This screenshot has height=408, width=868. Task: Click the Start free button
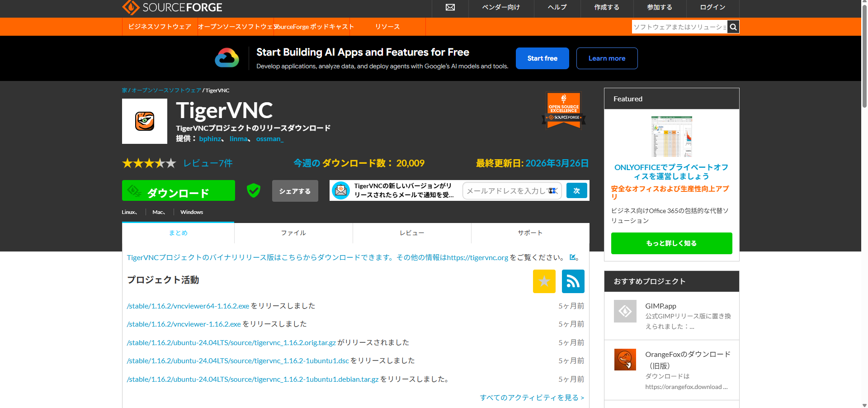pos(542,58)
